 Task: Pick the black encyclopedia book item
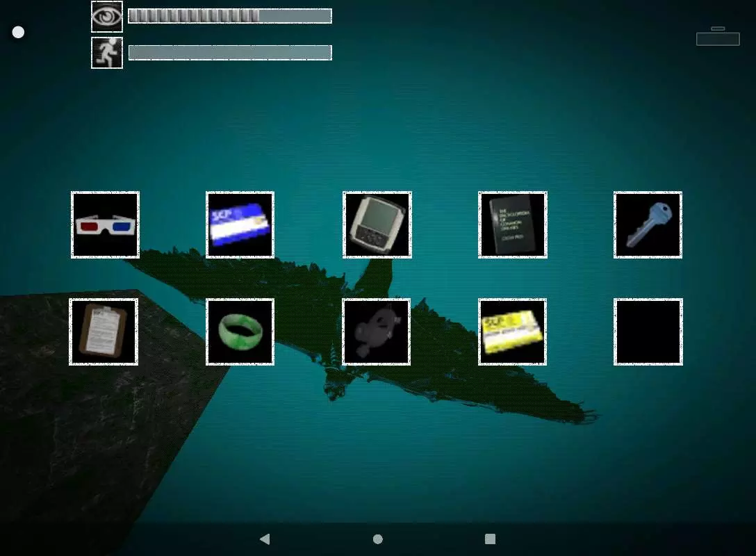[513, 224]
